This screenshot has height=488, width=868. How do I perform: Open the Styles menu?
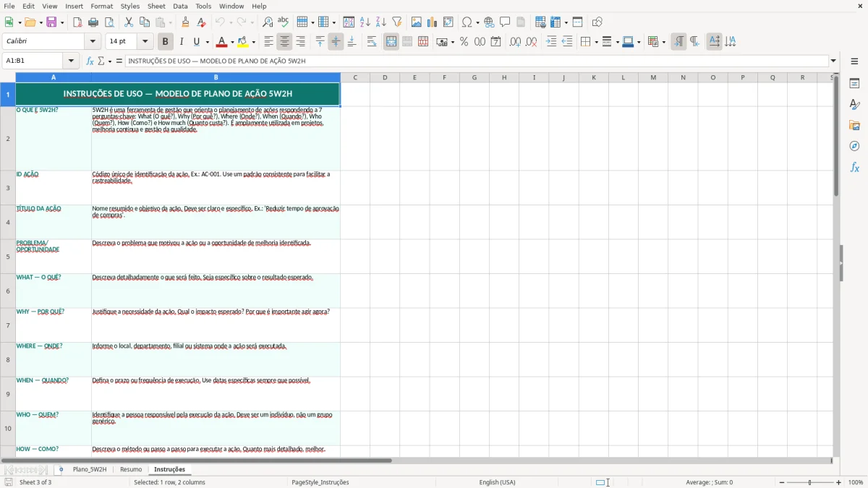click(x=130, y=6)
